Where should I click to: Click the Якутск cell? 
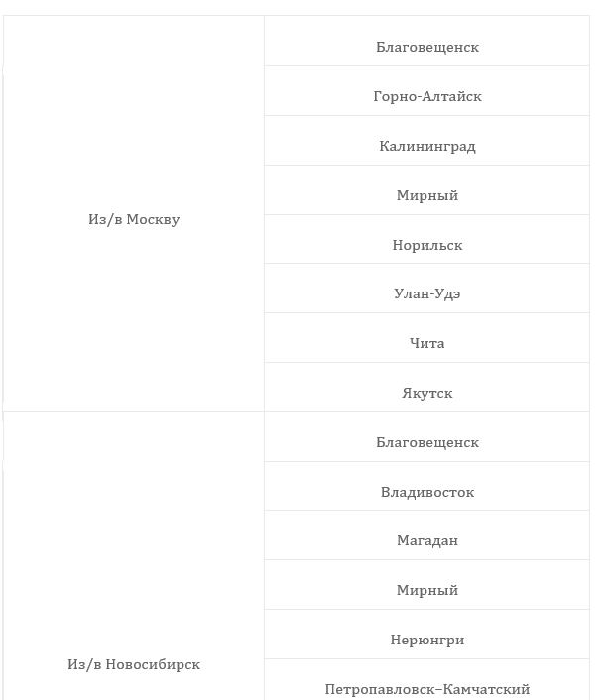click(427, 388)
